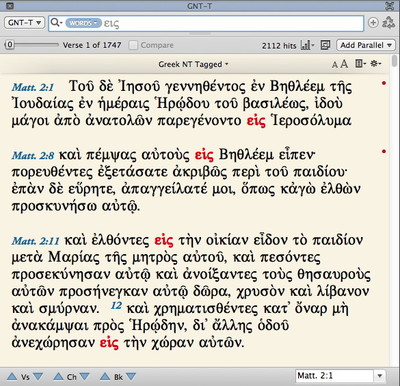Close the GNT-T window
The height and width of the screenshot is (386, 400).
pyautogui.click(x=10, y=5)
